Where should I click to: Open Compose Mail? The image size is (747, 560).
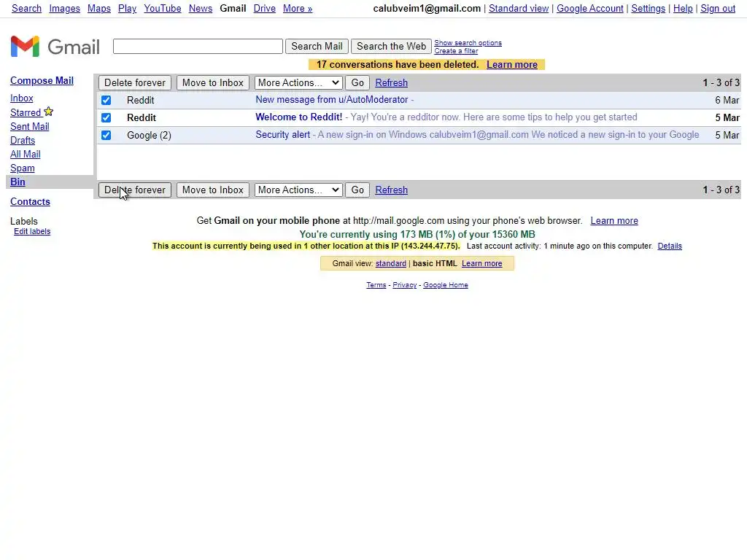click(x=42, y=80)
